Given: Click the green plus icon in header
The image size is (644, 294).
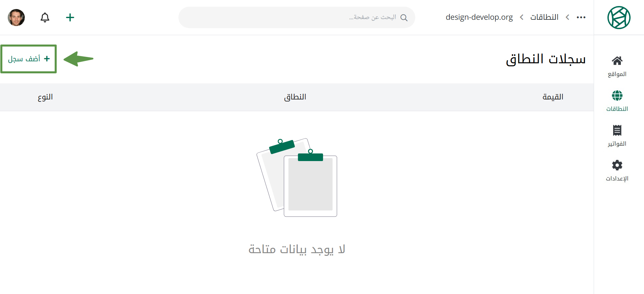Looking at the screenshot, I should tap(70, 17).
